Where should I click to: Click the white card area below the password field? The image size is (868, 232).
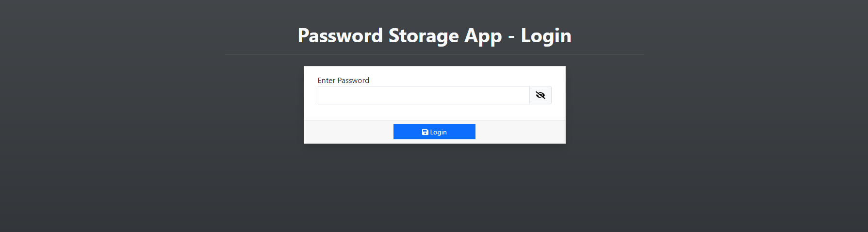(434, 112)
